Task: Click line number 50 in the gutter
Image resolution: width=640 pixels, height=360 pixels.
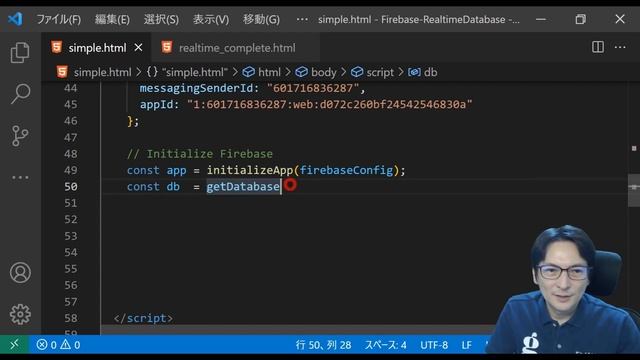Action: tap(71, 187)
